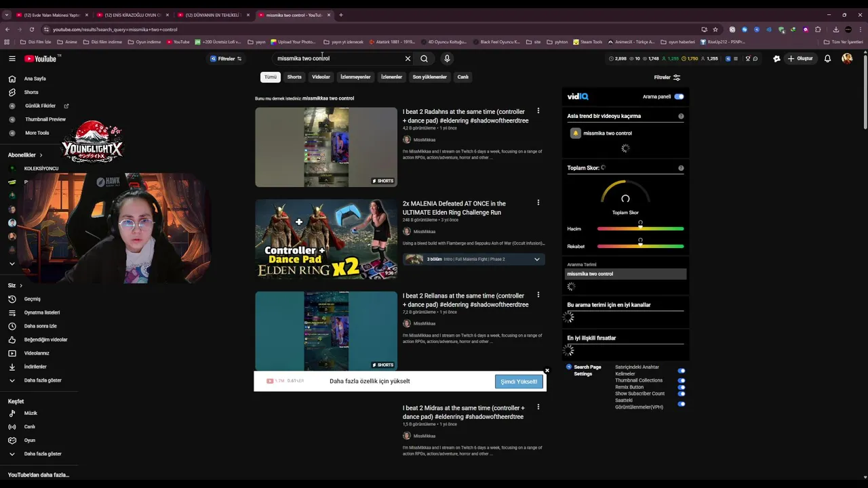The width and height of the screenshot is (868, 488).
Task: Open the vidIQ blue extension icon in header
Action: tap(728, 59)
